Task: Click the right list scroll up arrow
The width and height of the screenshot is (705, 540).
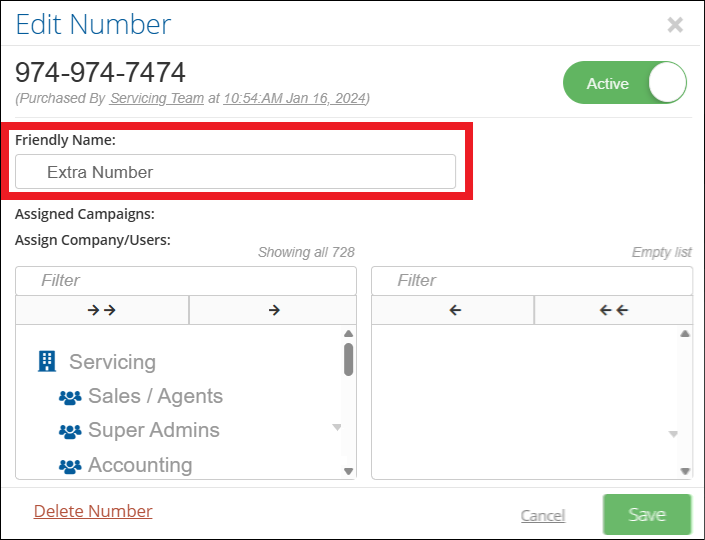Action: click(685, 334)
